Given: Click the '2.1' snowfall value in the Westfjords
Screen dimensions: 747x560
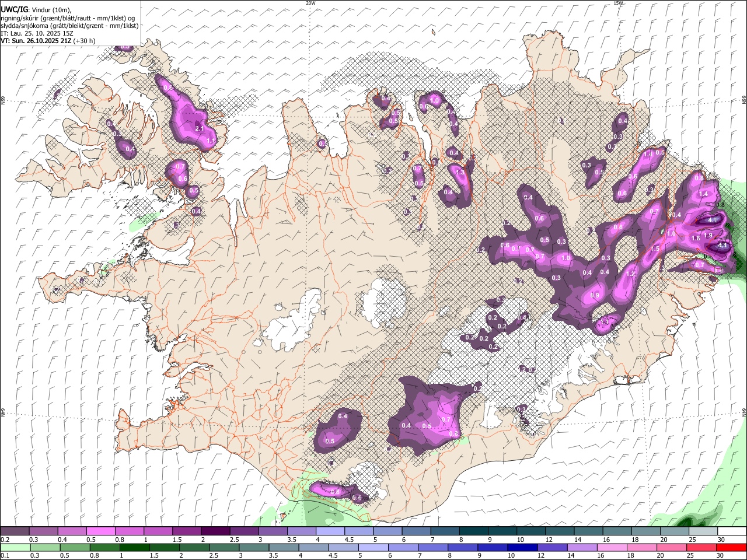Looking at the screenshot, I should (x=199, y=129).
